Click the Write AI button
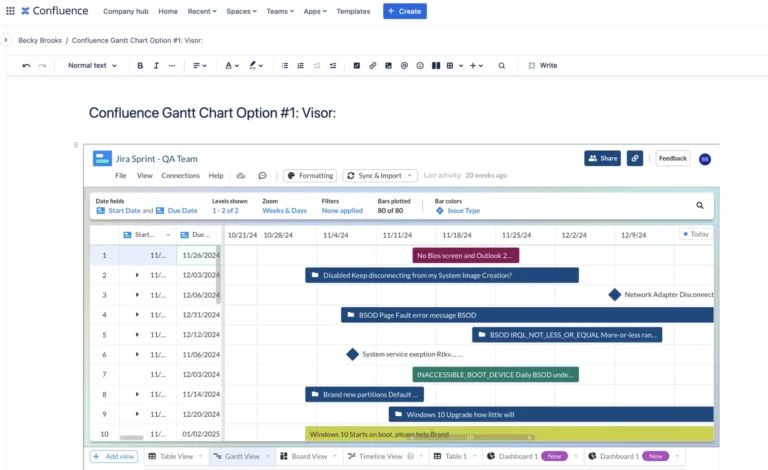This screenshot has width=768, height=470. tap(543, 66)
